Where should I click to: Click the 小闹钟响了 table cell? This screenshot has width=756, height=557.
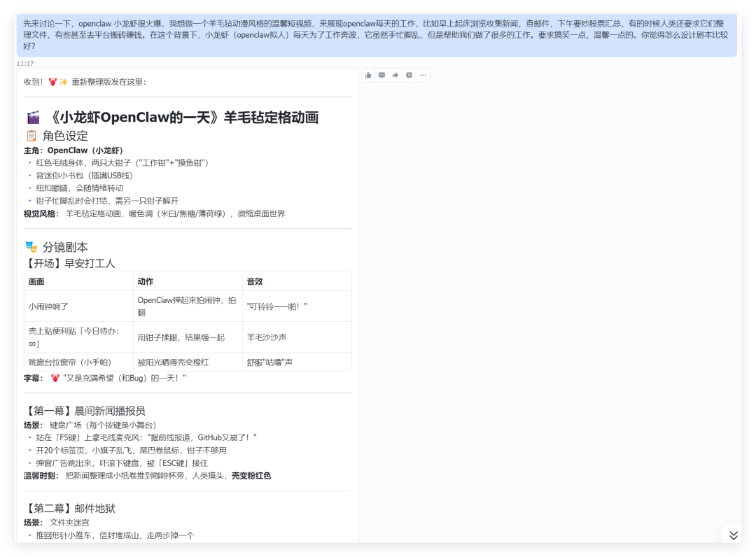pos(48,306)
